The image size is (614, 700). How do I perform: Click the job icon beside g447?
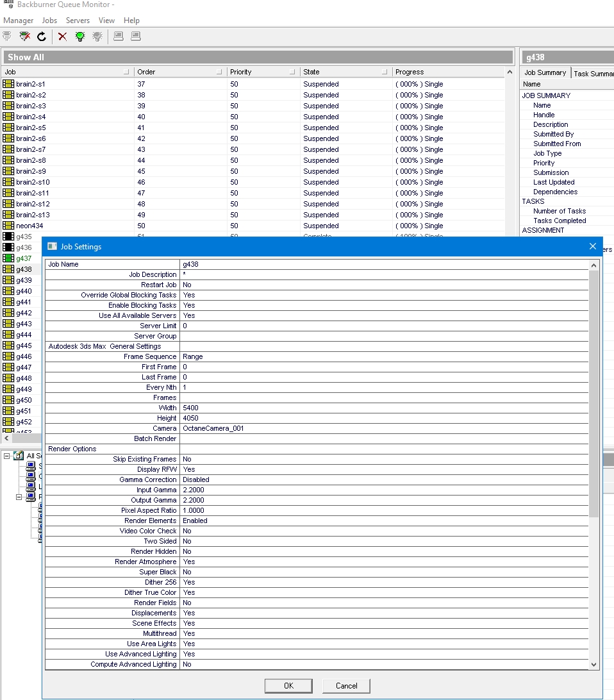[x=8, y=367]
